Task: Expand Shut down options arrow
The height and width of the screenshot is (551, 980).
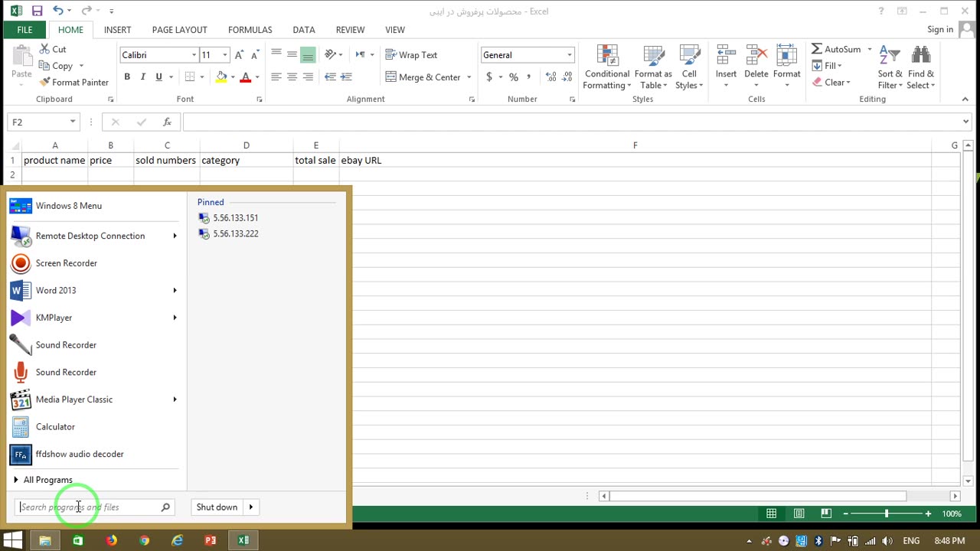Action: pos(250,507)
